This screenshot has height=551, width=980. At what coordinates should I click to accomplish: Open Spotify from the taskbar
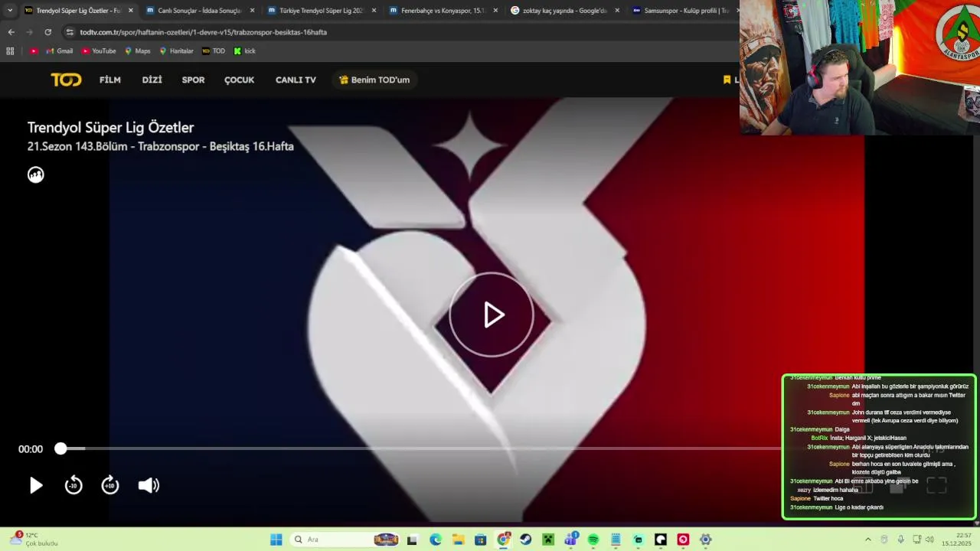point(593,540)
